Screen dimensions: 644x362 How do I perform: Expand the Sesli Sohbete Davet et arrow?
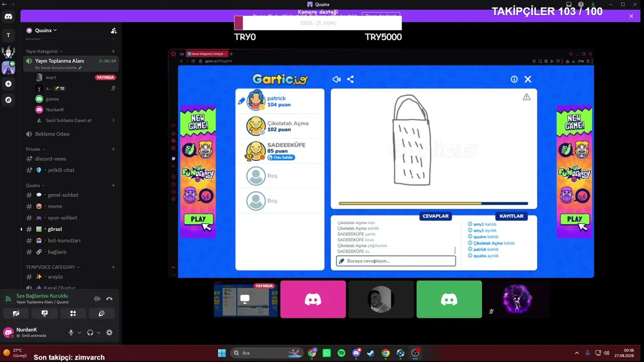(x=113, y=120)
